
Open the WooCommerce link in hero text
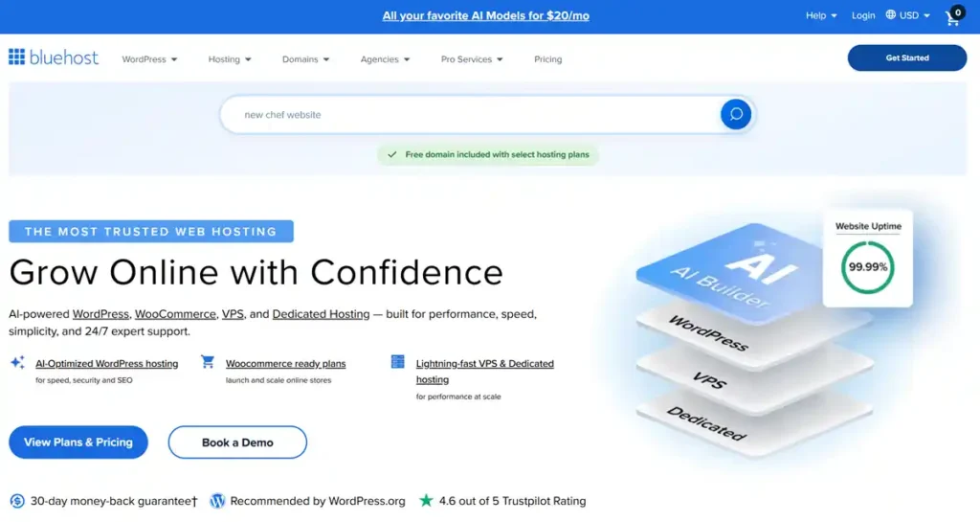click(175, 314)
